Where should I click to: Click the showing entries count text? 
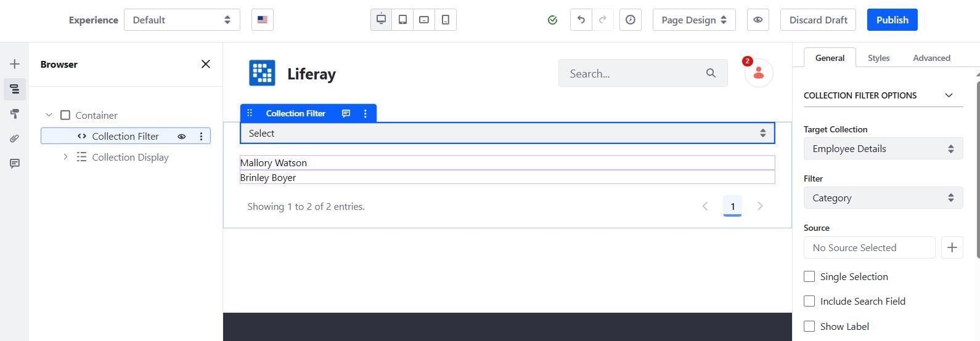pyautogui.click(x=306, y=206)
